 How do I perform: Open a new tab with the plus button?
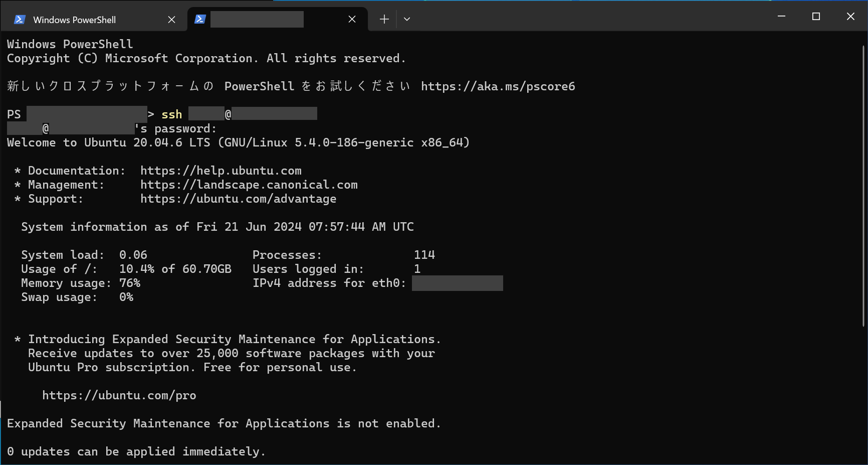click(384, 19)
